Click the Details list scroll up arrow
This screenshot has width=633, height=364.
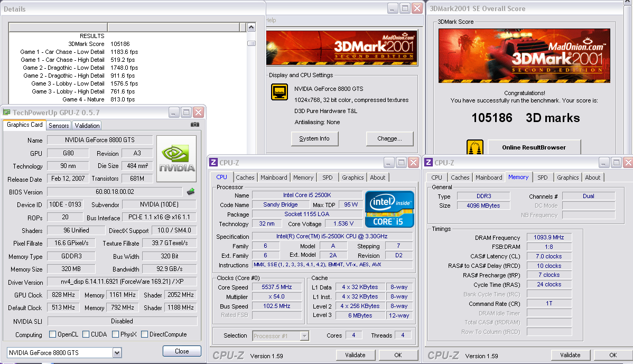coord(251,27)
